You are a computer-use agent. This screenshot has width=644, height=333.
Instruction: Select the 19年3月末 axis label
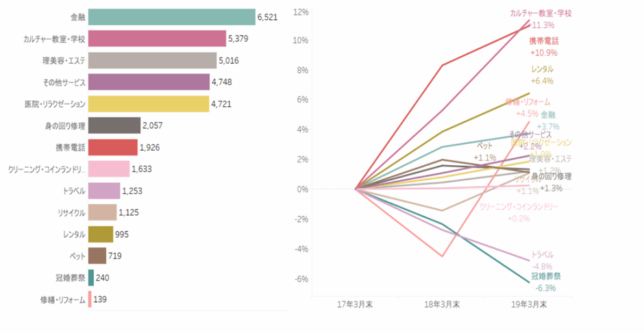click(x=529, y=305)
